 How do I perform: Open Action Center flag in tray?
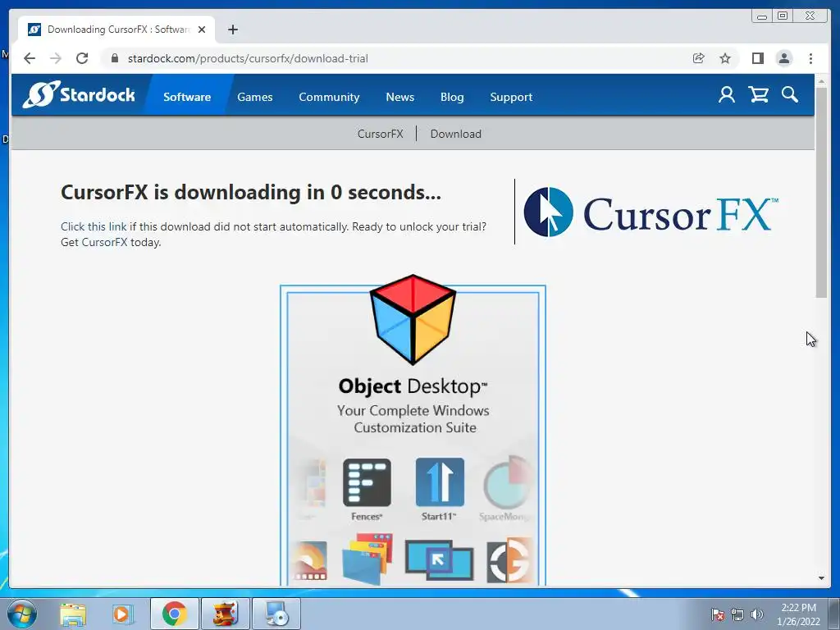click(x=717, y=614)
